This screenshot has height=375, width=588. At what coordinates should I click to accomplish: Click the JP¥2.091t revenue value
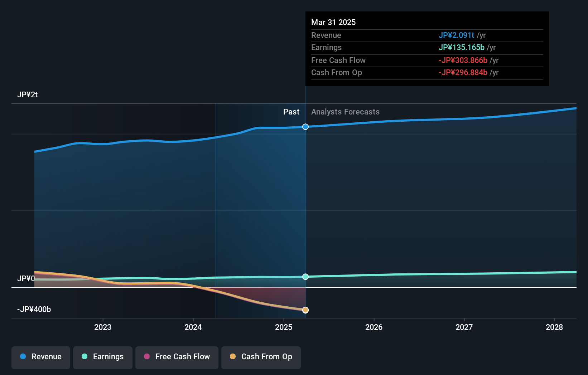(x=456, y=35)
